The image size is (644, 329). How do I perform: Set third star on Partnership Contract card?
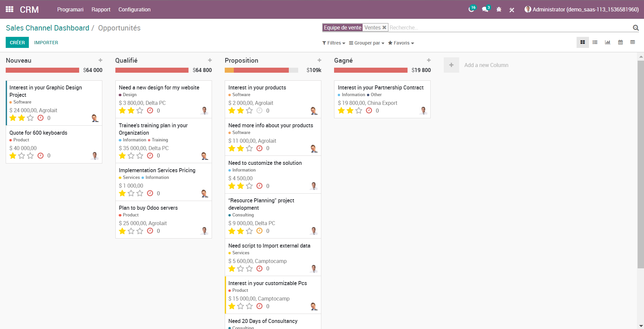point(359,111)
